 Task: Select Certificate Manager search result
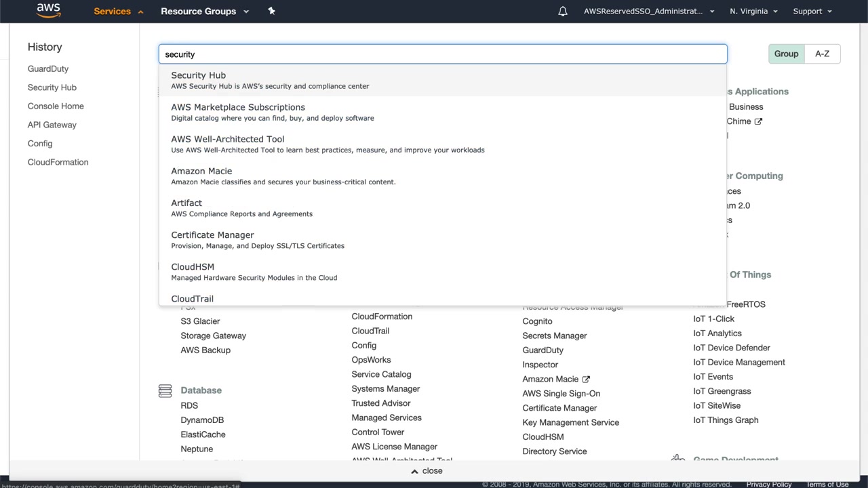(443, 239)
